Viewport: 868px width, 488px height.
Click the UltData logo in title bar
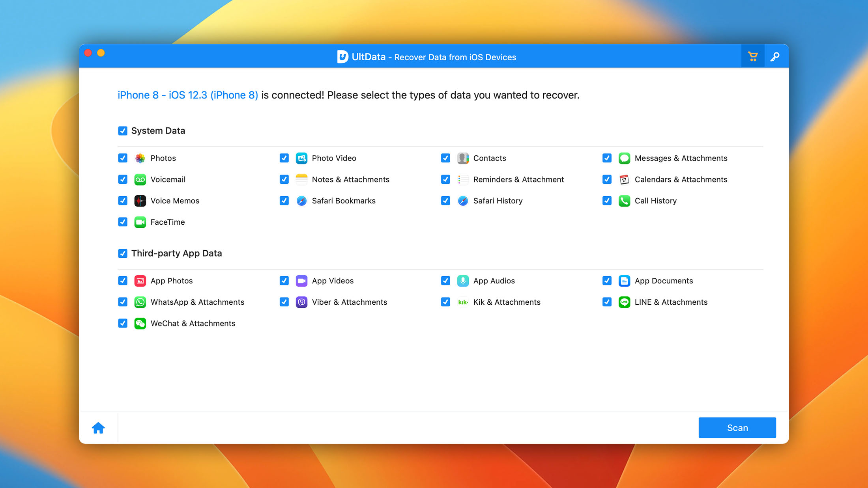click(342, 57)
